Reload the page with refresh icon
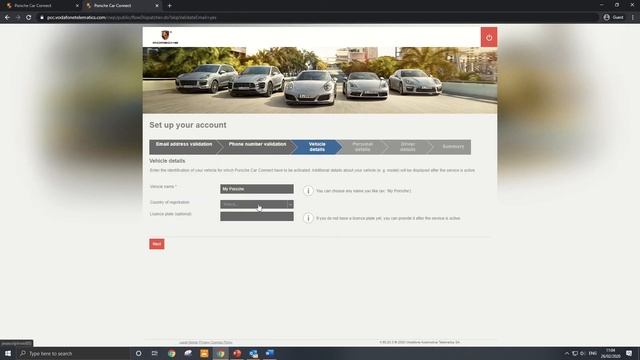Screen dimensions: 640x360 coord(29,18)
